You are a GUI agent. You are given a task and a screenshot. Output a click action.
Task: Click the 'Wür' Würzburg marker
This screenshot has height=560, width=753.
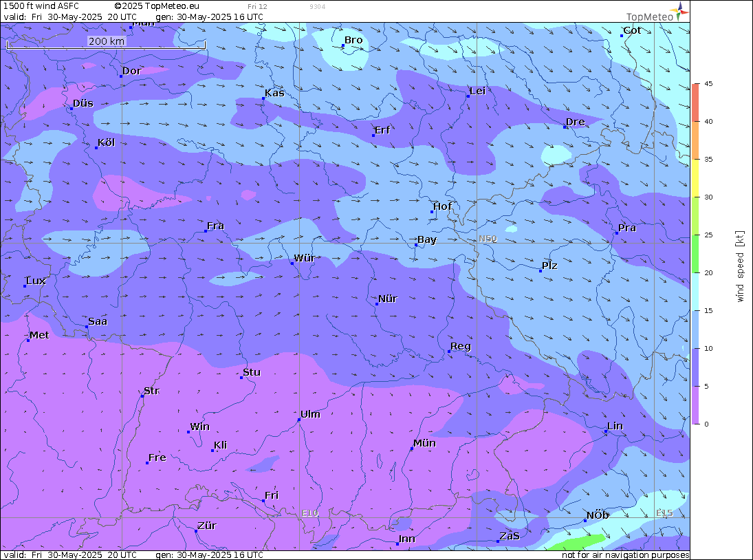pos(292,263)
